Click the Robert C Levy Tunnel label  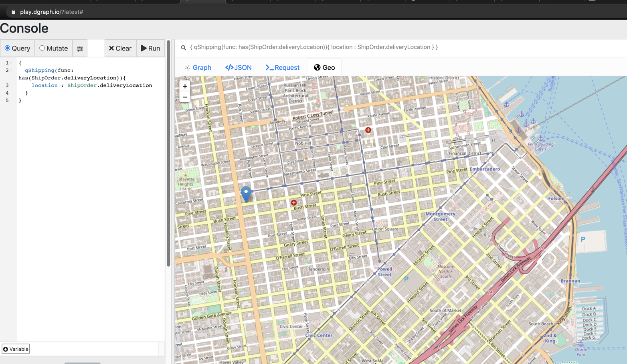coord(313,115)
